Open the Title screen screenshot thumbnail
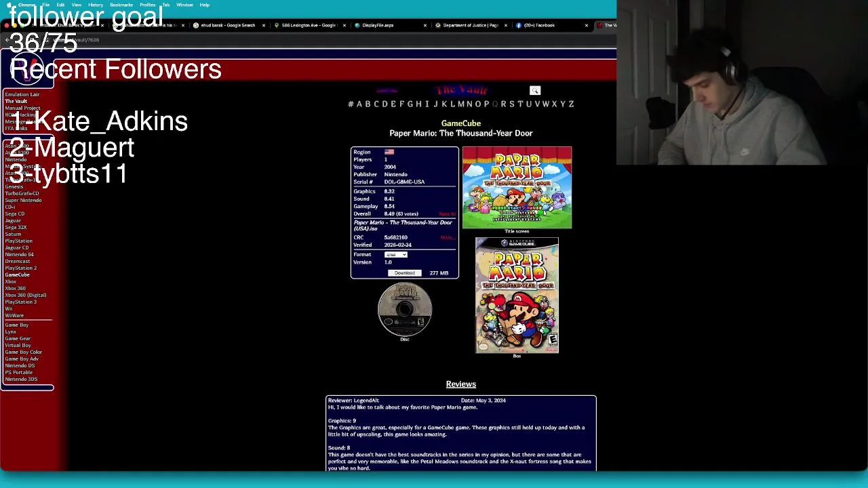The width and height of the screenshot is (868, 488). tap(517, 188)
